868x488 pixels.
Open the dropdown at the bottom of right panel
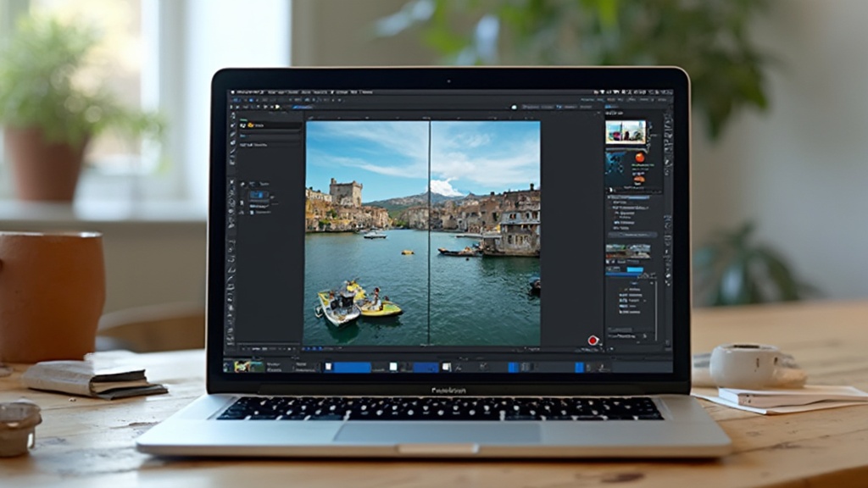point(632,336)
